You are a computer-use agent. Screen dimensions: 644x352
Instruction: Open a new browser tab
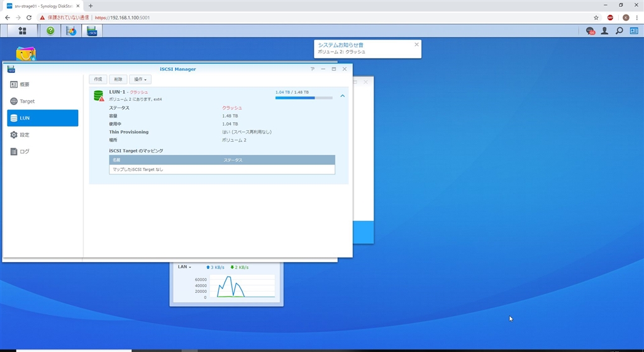(91, 6)
